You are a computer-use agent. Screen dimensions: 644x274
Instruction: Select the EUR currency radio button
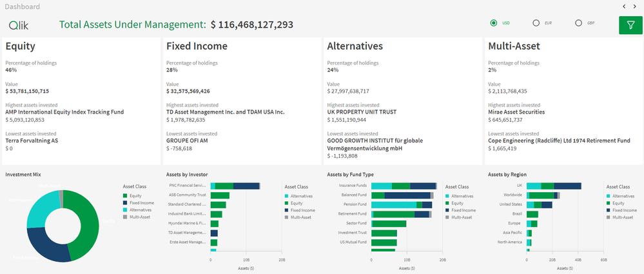(536, 23)
